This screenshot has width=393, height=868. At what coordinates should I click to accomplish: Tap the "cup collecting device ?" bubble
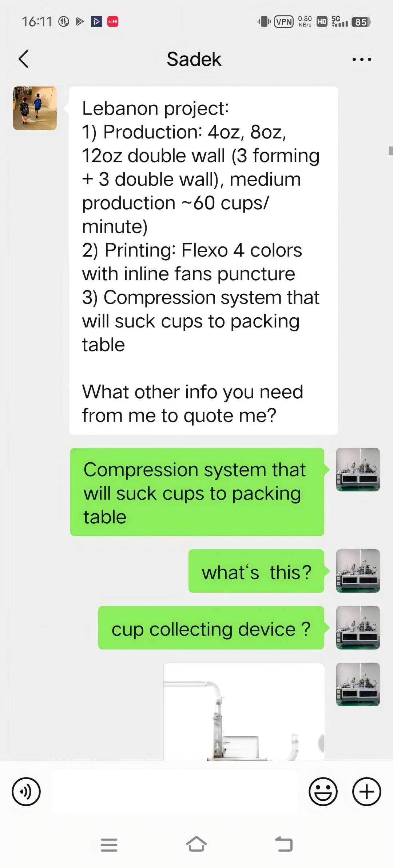click(211, 628)
